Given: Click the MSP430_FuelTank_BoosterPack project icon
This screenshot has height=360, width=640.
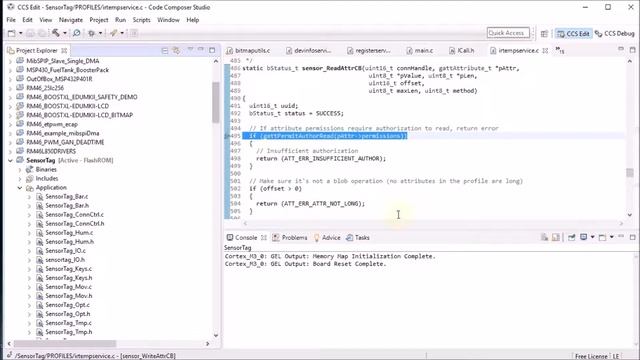Looking at the screenshot, I should (x=20, y=70).
